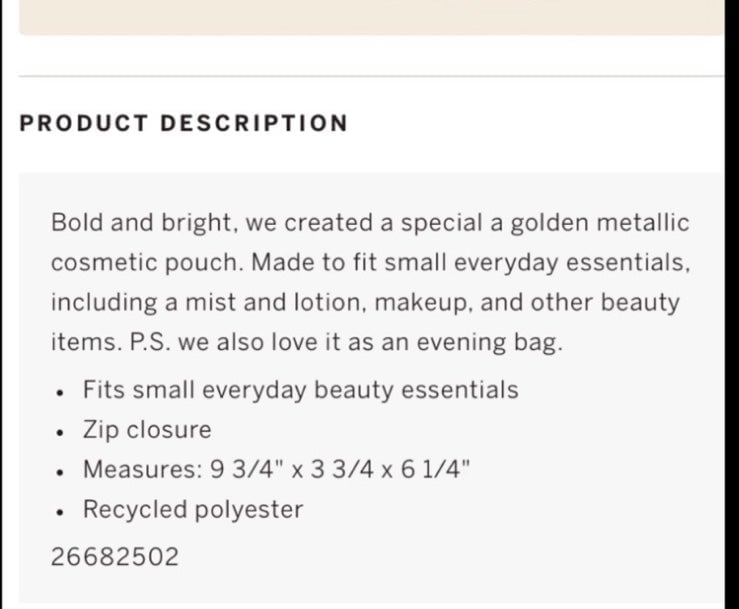
Task: Click the 6 1/4" dimension value
Action: point(436,469)
